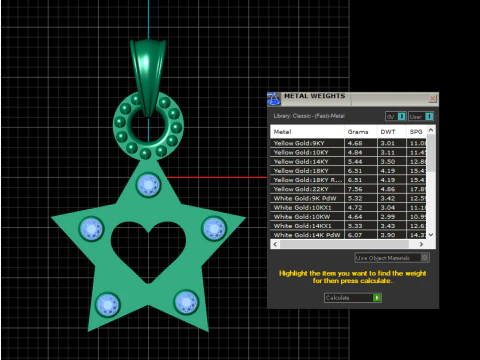Screen dimensions: 480x360
Task: Select the White Gold:9K PdW row
Action: 348,198
